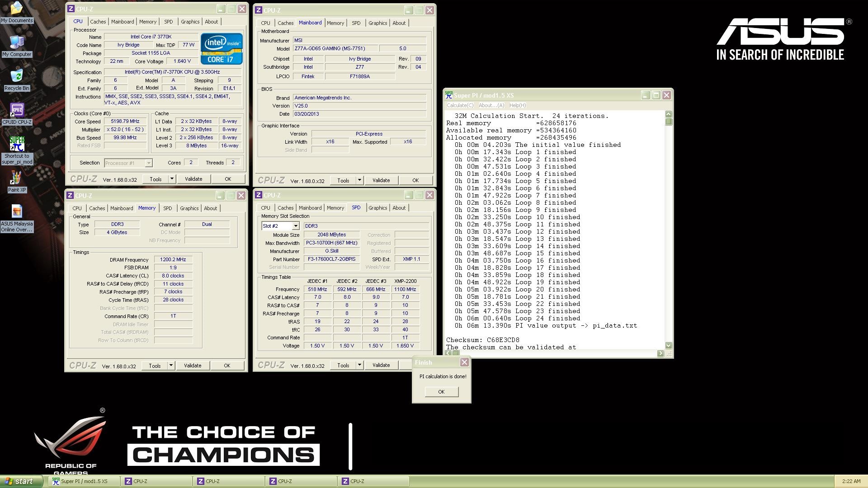Activate Super PI / mod1.5 XS taskbar button
The image size is (868, 488).
click(x=84, y=481)
